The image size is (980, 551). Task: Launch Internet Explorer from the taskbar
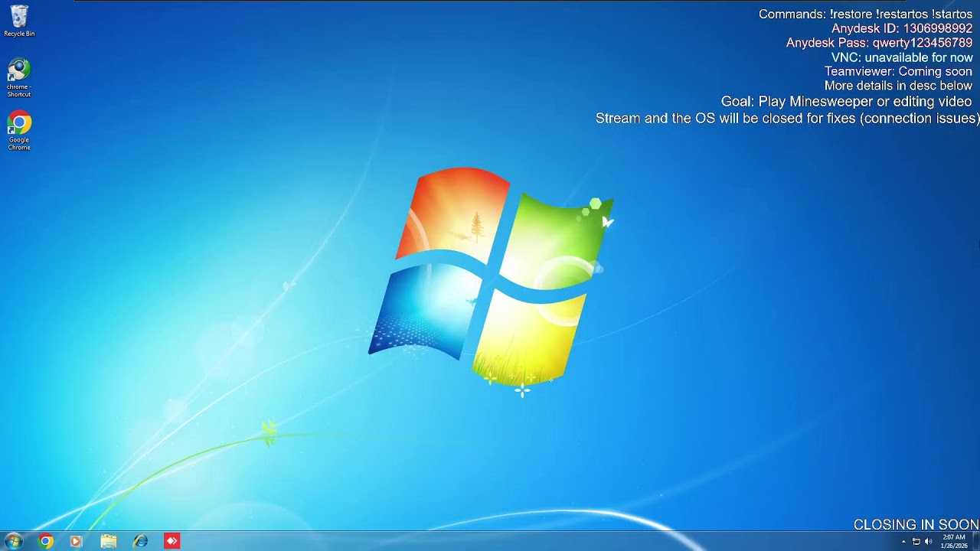pyautogui.click(x=140, y=541)
